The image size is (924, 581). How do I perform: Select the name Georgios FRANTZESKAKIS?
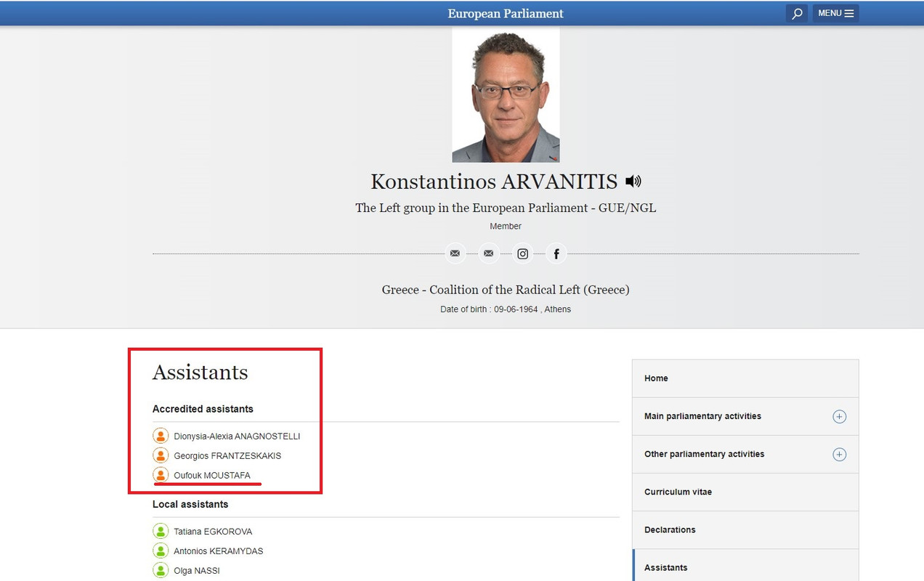click(227, 456)
